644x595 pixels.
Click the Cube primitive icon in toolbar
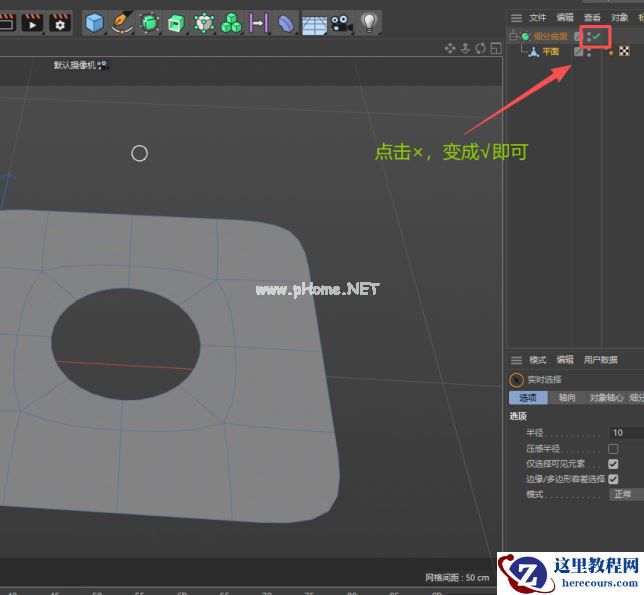point(94,21)
